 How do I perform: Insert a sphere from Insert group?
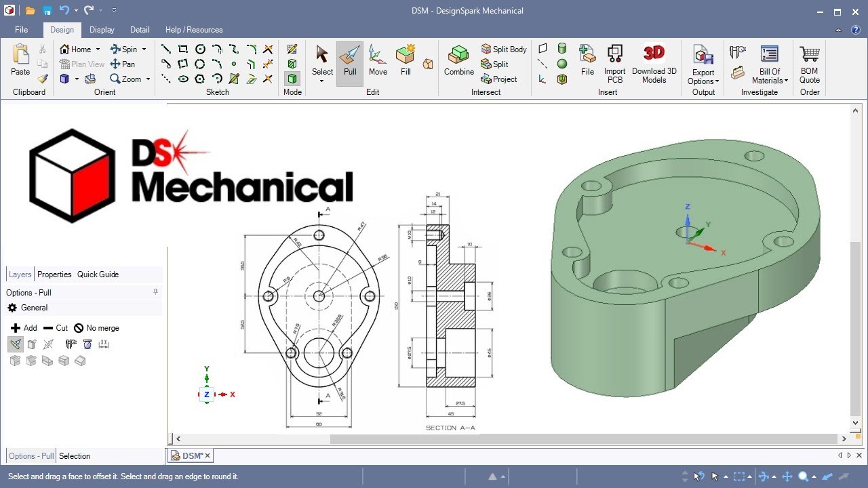(562, 64)
